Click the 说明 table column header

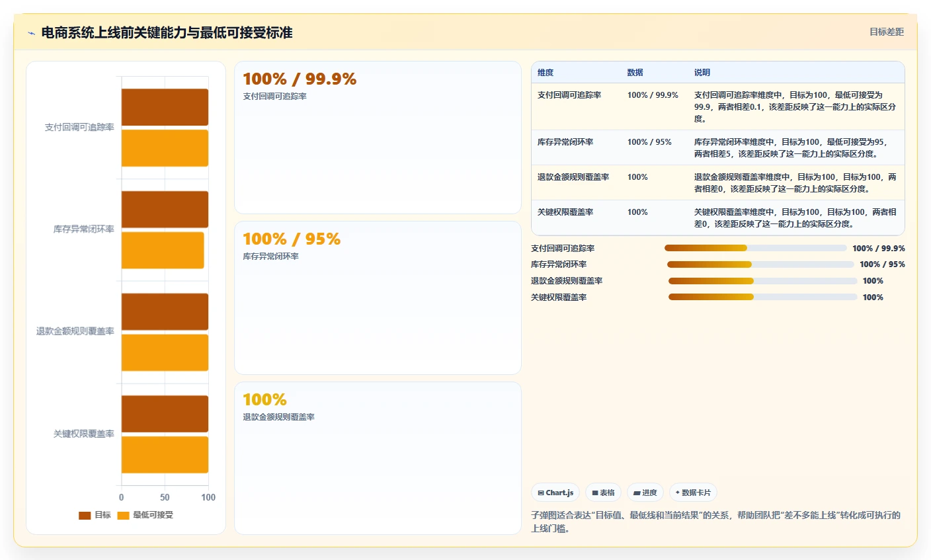point(702,73)
